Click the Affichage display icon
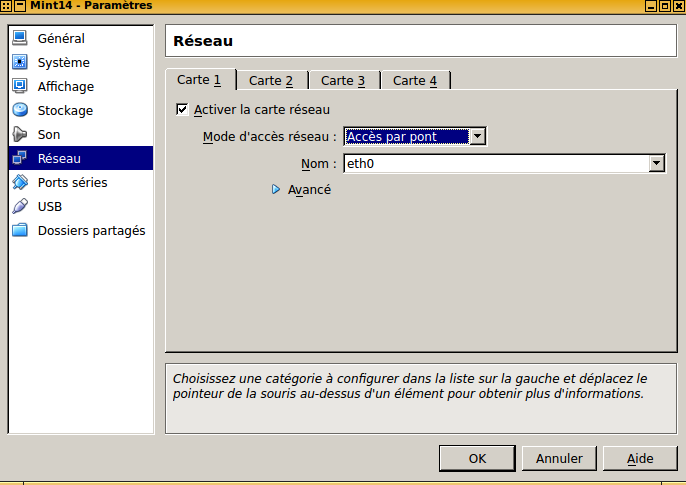686x485 pixels. tap(20, 86)
